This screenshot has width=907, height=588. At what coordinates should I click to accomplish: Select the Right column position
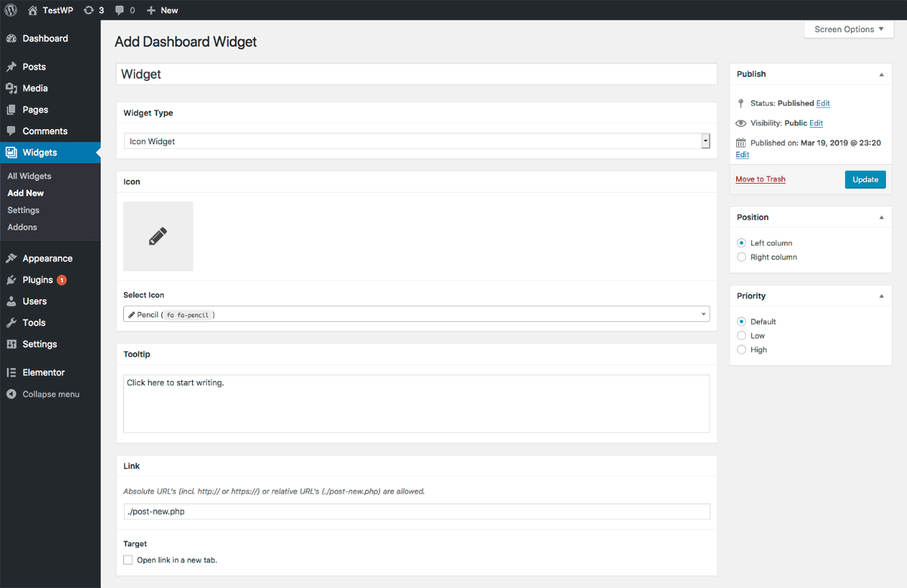(741, 257)
